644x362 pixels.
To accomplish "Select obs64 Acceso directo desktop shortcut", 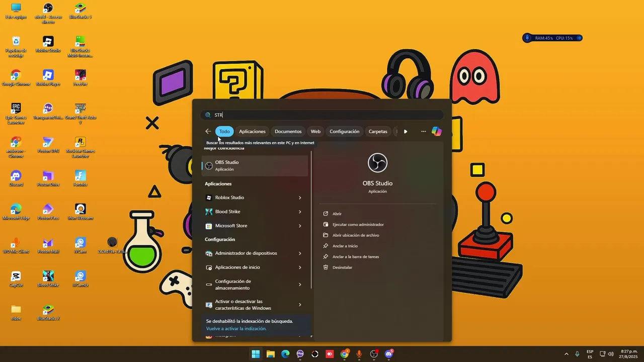I will tap(48, 13).
